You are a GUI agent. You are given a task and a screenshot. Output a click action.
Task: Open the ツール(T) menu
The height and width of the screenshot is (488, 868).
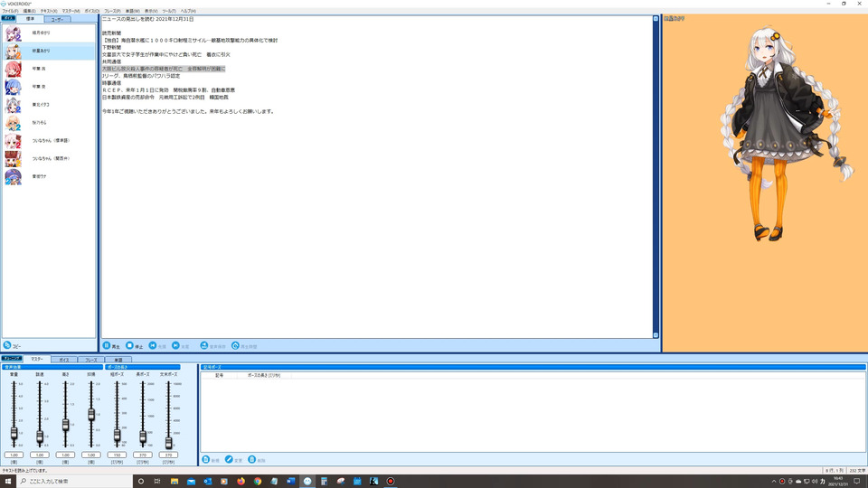[x=169, y=11]
